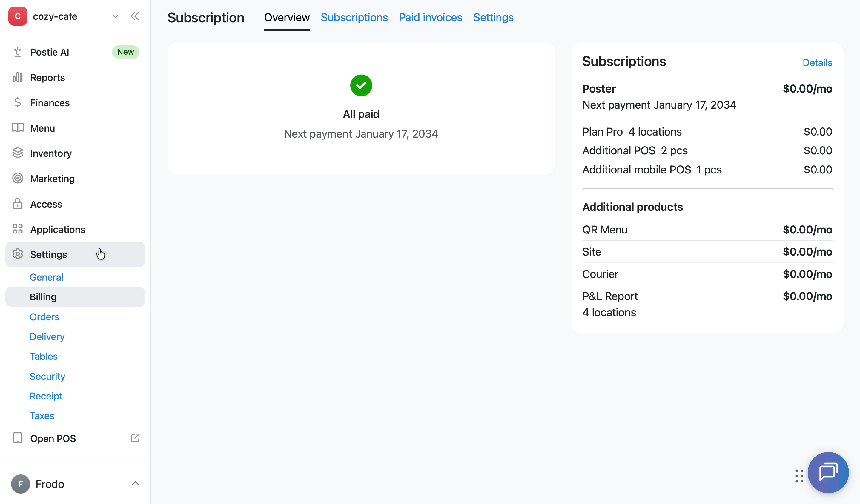This screenshot has height=504, width=860.
Task: Open Taxes settings submenu item
Action: [42, 416]
